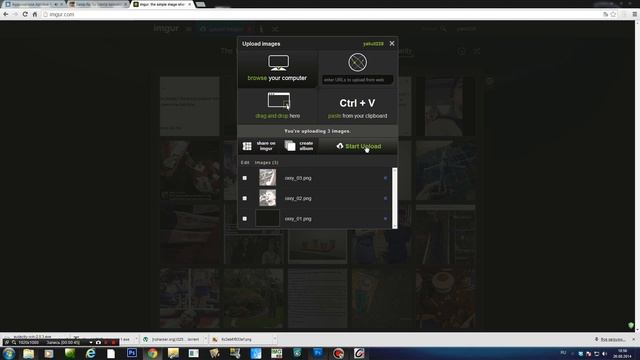Click the Chrome taskbar icon
The height and width of the screenshot is (360, 640).
(x=153, y=353)
